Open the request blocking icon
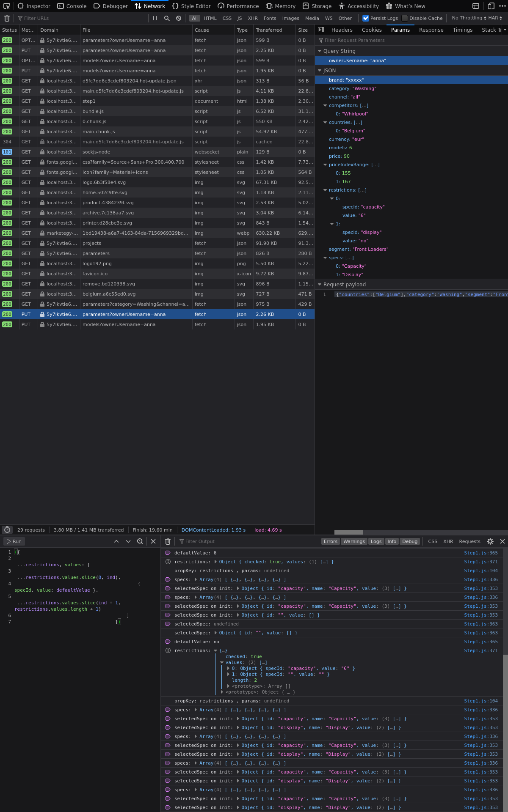The height and width of the screenshot is (812, 508). tap(179, 18)
